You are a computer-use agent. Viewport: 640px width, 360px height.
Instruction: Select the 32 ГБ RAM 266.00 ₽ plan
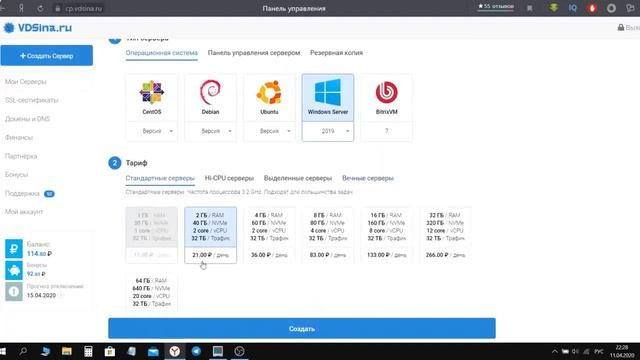446,235
